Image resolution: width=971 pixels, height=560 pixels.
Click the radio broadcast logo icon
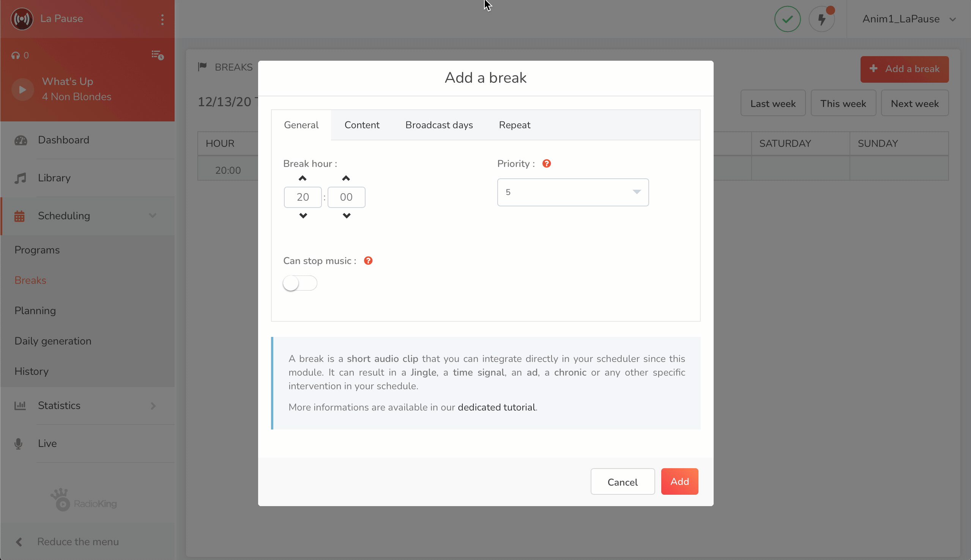point(22,19)
